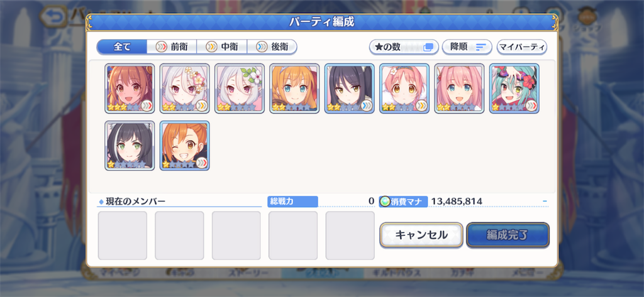The width and height of the screenshot is (644, 297).
Task: Pick the white-haired girl with pink hair flowers
Action: click(185, 88)
